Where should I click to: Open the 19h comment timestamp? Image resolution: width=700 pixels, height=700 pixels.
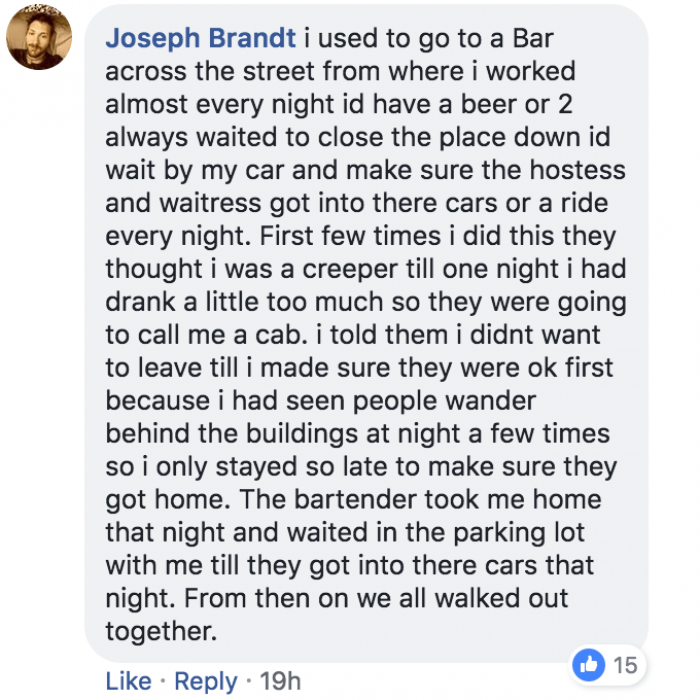point(280,681)
